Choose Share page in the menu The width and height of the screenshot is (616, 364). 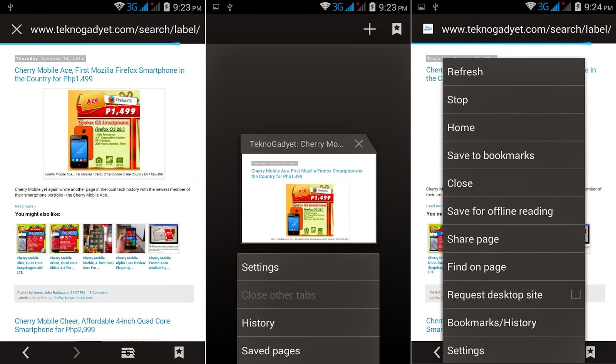514,239
